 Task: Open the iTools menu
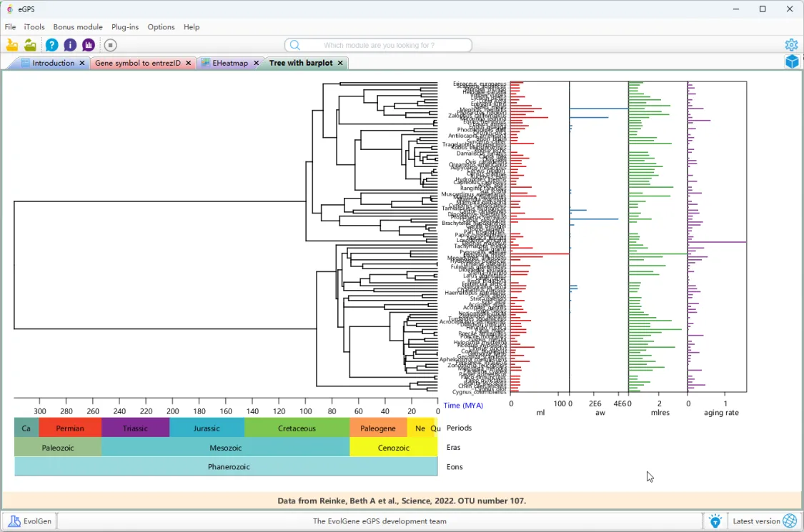34,26
